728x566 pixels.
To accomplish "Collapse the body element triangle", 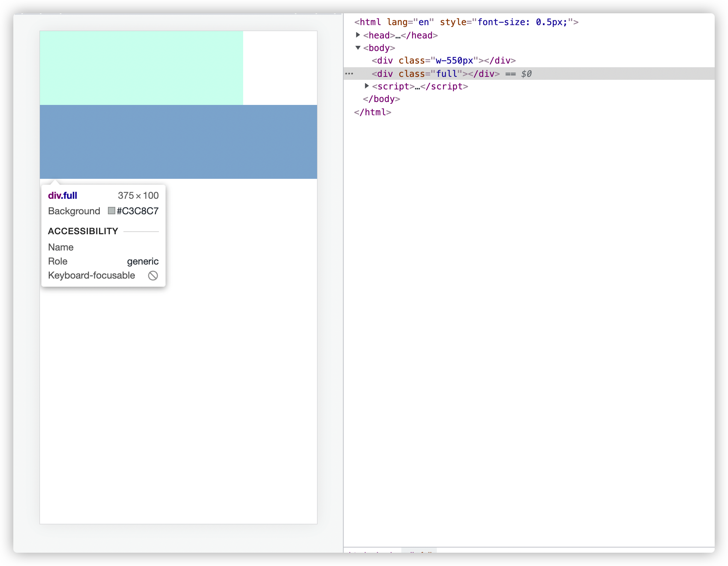I will click(358, 48).
